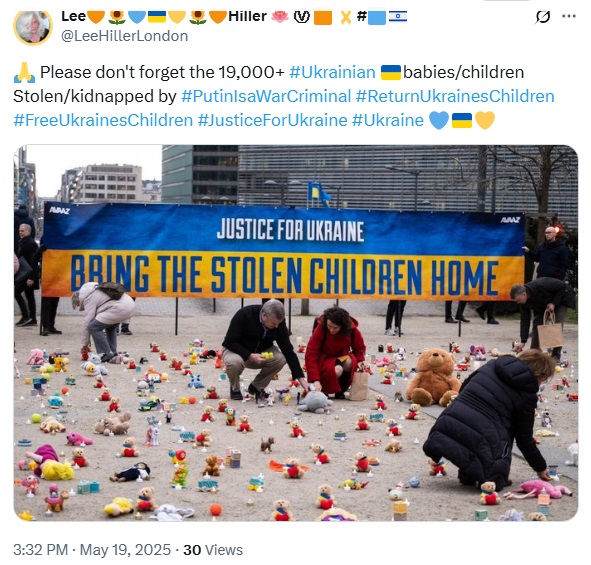Open the protest photo with teddy bears
The image size is (591, 565).
(296, 333)
